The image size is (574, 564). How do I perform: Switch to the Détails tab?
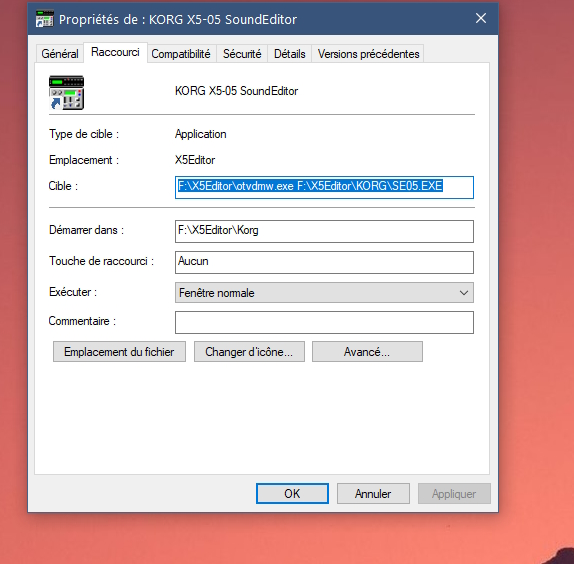point(290,54)
